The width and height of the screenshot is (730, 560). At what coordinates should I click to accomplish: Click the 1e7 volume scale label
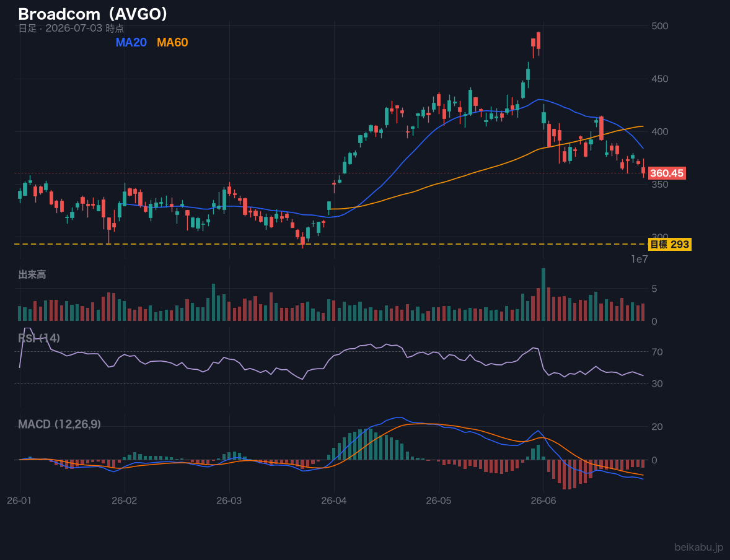640,260
